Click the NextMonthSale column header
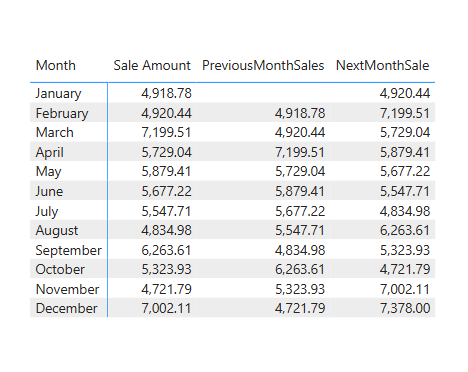Image resolution: width=468 pixels, height=372 pixels. (x=383, y=65)
